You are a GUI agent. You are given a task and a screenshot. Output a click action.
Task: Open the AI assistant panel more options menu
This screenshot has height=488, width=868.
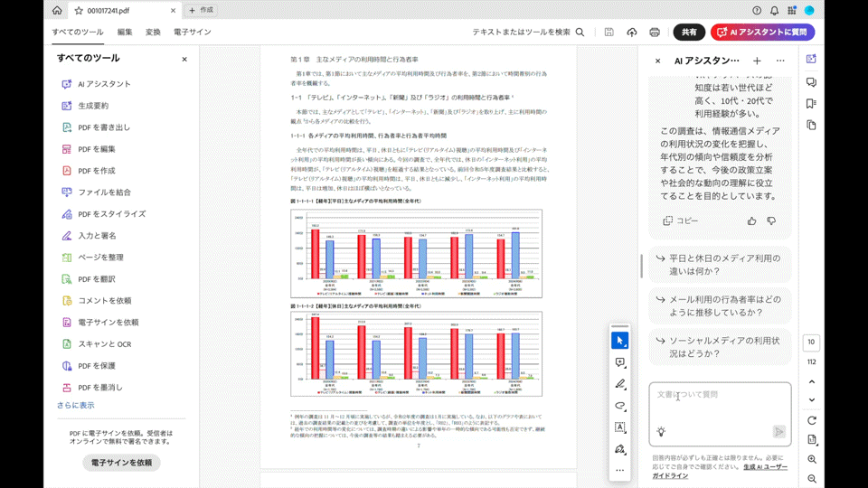(x=780, y=61)
